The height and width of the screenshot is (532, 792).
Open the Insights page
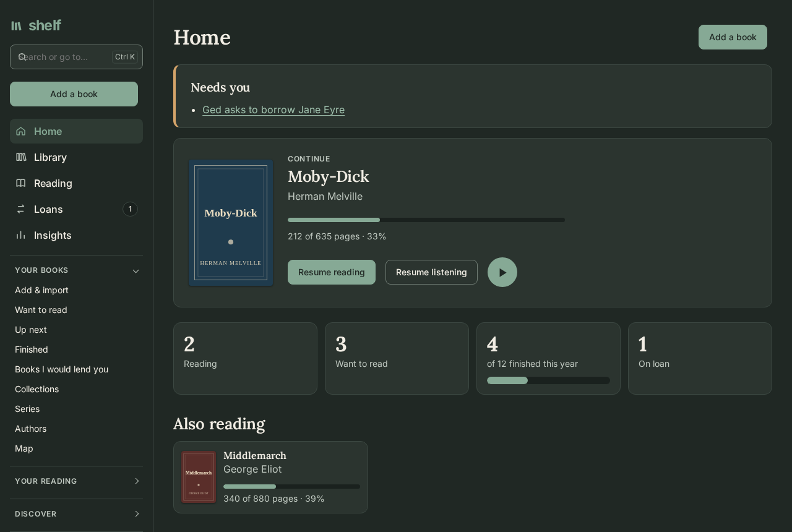click(76, 235)
